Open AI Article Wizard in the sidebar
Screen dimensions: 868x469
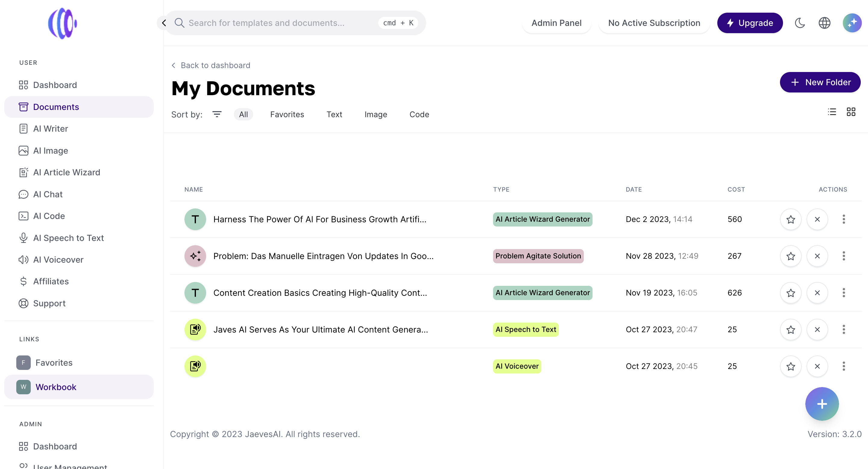(x=79, y=172)
